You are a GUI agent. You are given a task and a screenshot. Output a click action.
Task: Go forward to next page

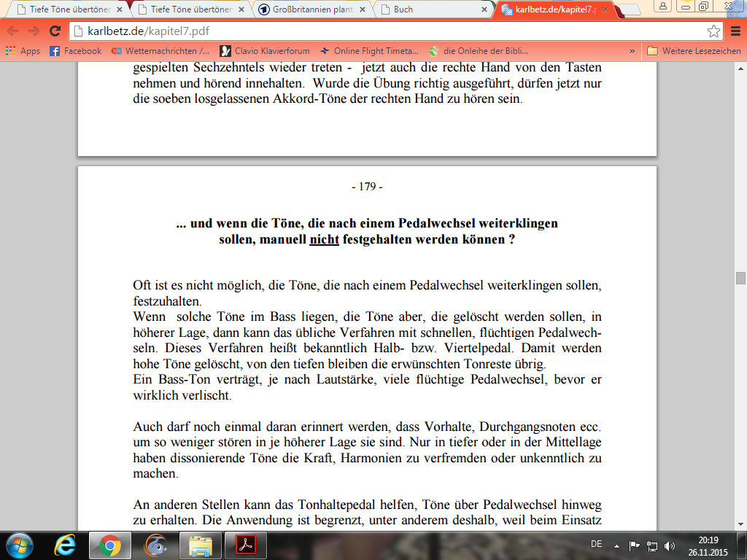tap(34, 31)
